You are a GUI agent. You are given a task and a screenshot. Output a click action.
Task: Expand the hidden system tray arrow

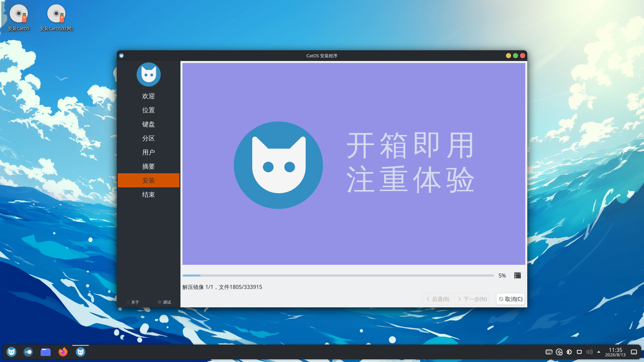pos(599,352)
